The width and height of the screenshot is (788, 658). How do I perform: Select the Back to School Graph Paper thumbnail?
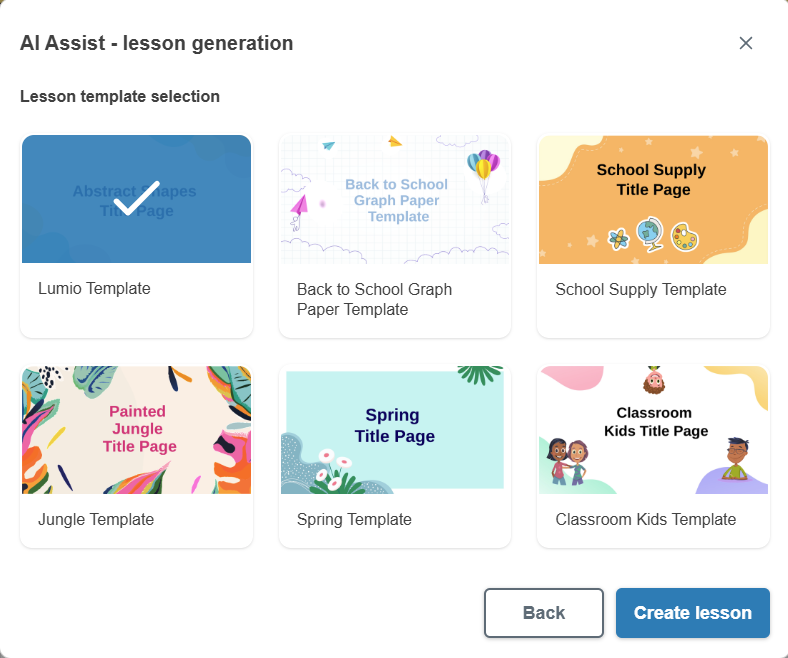[394, 199]
